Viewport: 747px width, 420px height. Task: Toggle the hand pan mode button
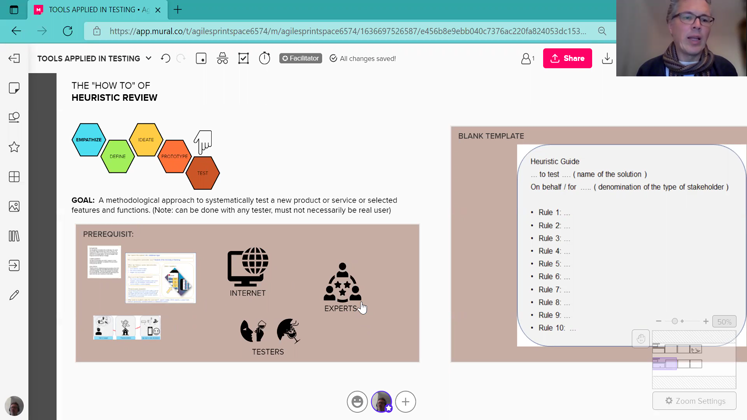coord(641,339)
